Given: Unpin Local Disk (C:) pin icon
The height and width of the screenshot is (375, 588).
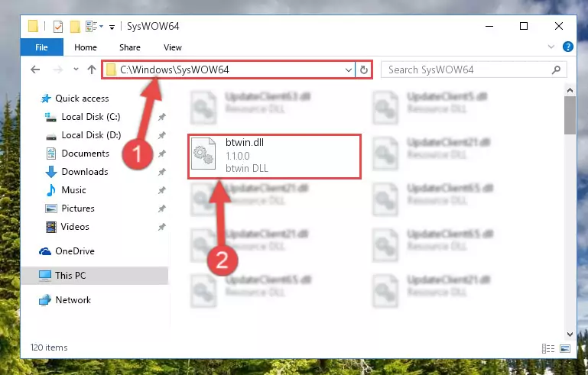Looking at the screenshot, I should pos(161,117).
